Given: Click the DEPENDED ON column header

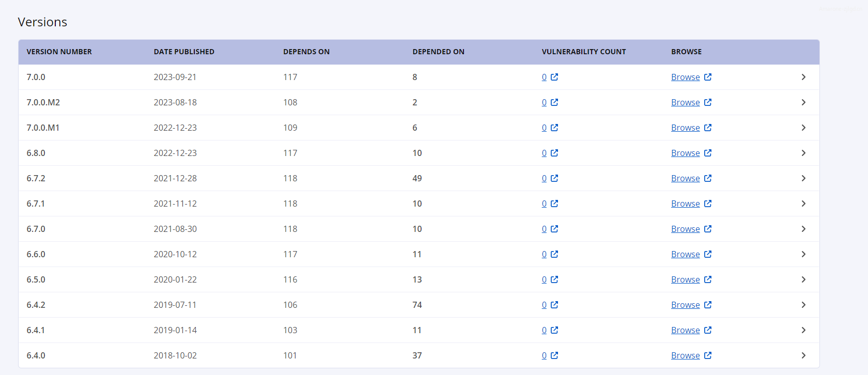Looking at the screenshot, I should [439, 52].
